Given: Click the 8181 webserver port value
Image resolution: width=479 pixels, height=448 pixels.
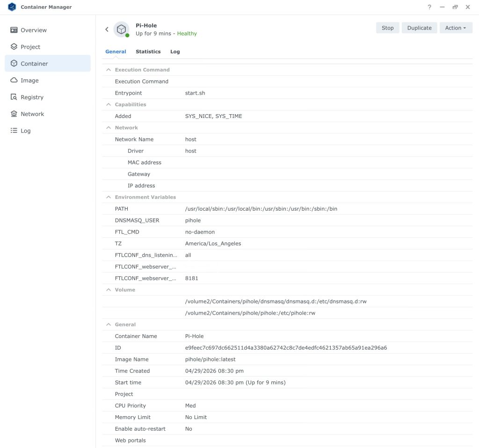Looking at the screenshot, I should point(191,278).
